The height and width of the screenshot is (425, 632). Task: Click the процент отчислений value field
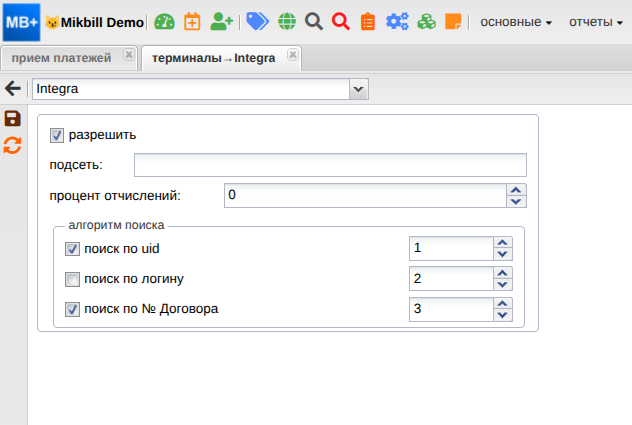pyautogui.click(x=365, y=196)
